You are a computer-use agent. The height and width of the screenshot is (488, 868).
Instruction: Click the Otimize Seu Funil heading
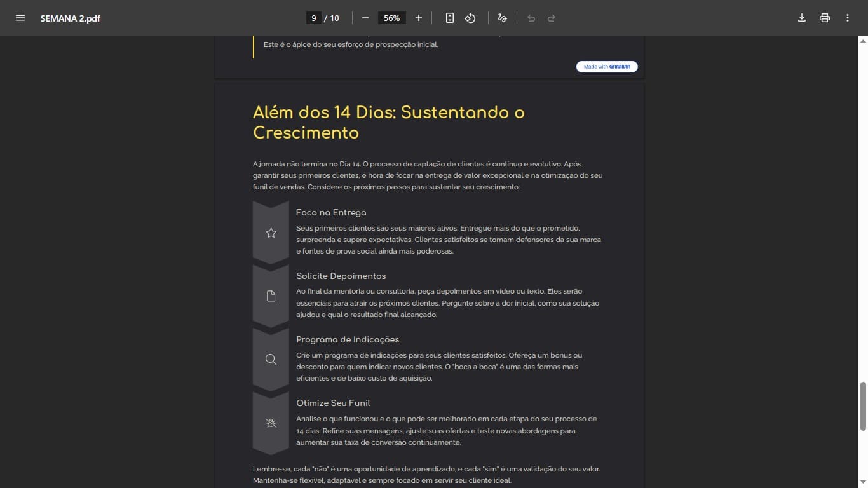tap(333, 403)
